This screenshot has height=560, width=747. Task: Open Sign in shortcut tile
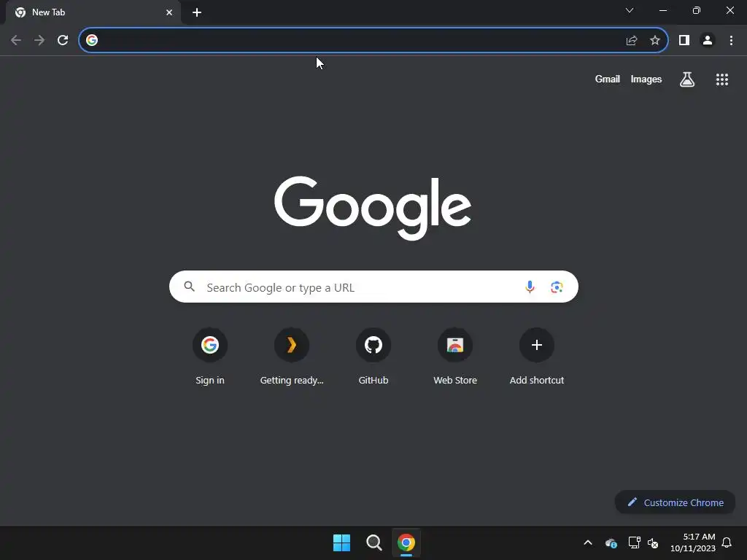pyautogui.click(x=210, y=356)
